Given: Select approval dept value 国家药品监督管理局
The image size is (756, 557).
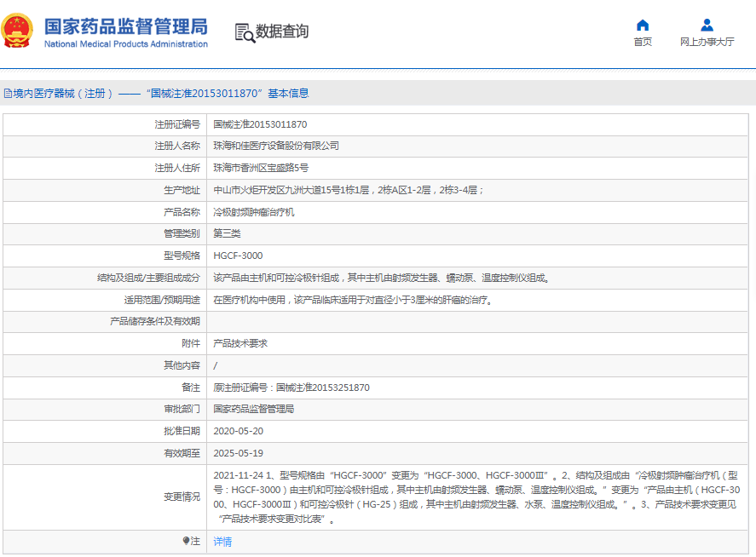Looking at the screenshot, I should 254,409.
